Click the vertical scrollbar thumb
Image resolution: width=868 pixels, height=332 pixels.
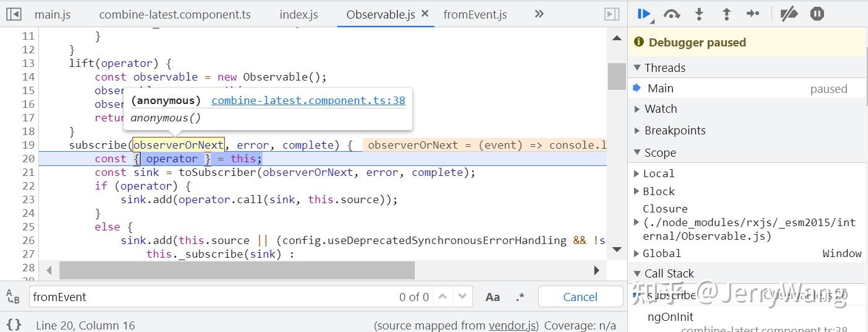617,76
